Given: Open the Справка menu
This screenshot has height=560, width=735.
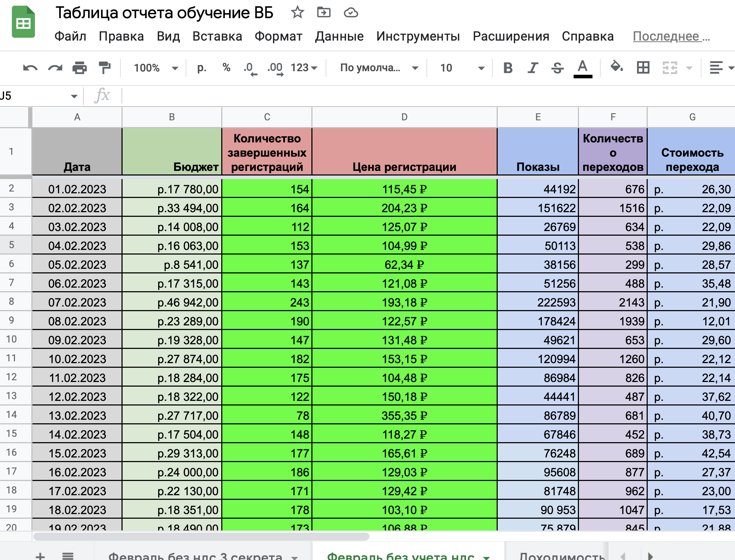Looking at the screenshot, I should pos(588,36).
